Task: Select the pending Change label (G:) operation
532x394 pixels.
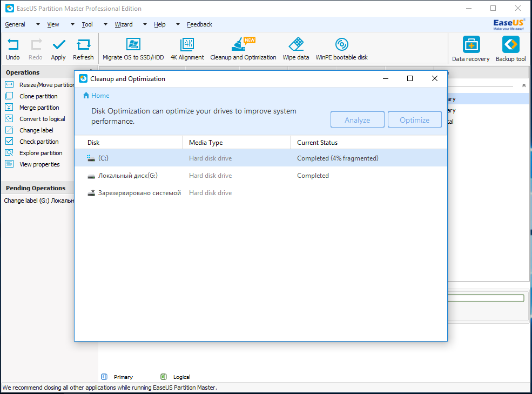Action: click(x=39, y=201)
